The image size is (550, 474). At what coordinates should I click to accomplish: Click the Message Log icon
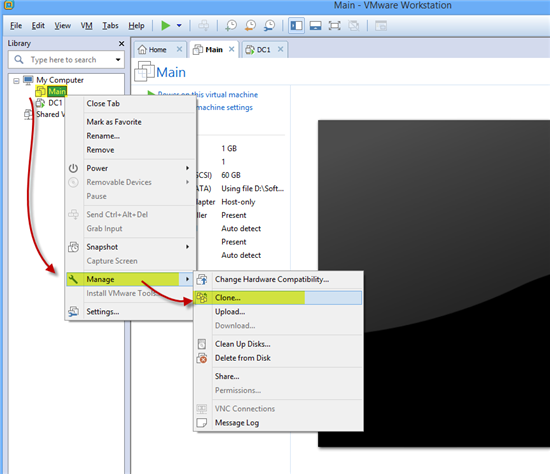tap(202, 423)
